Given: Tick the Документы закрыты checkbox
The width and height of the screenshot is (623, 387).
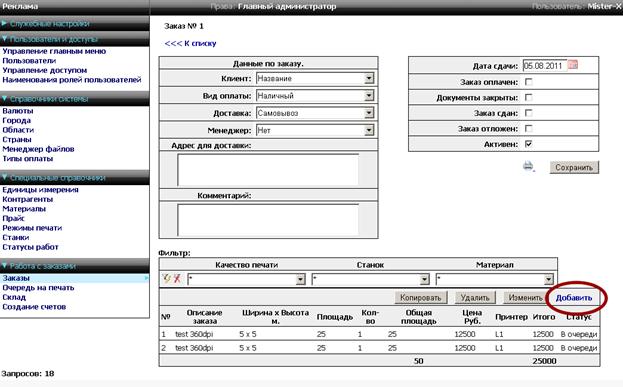Looking at the screenshot, I should (x=528, y=97).
